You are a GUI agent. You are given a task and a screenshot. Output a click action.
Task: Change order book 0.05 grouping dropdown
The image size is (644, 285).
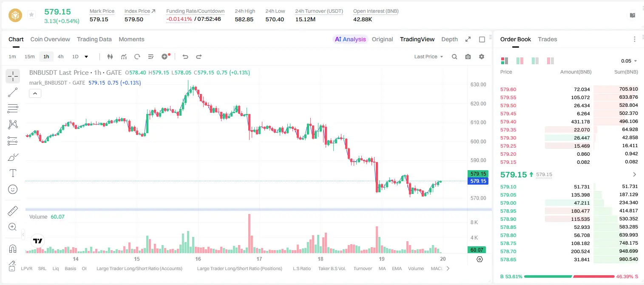click(x=629, y=61)
